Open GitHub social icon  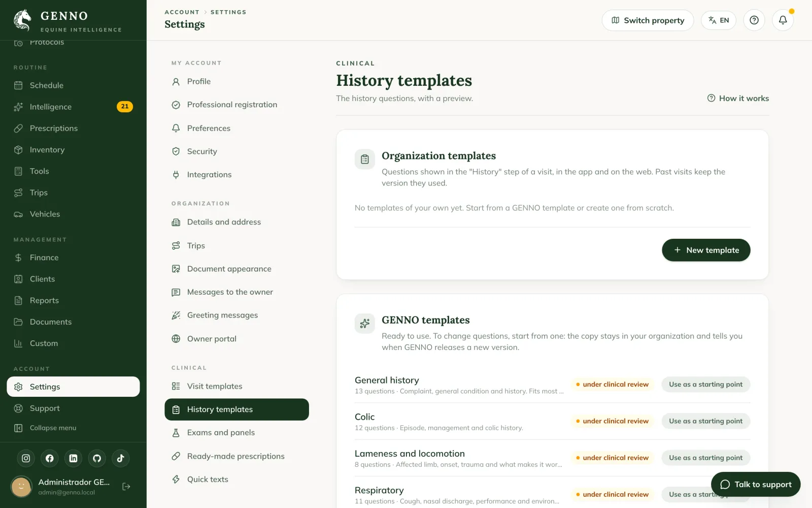click(97, 458)
